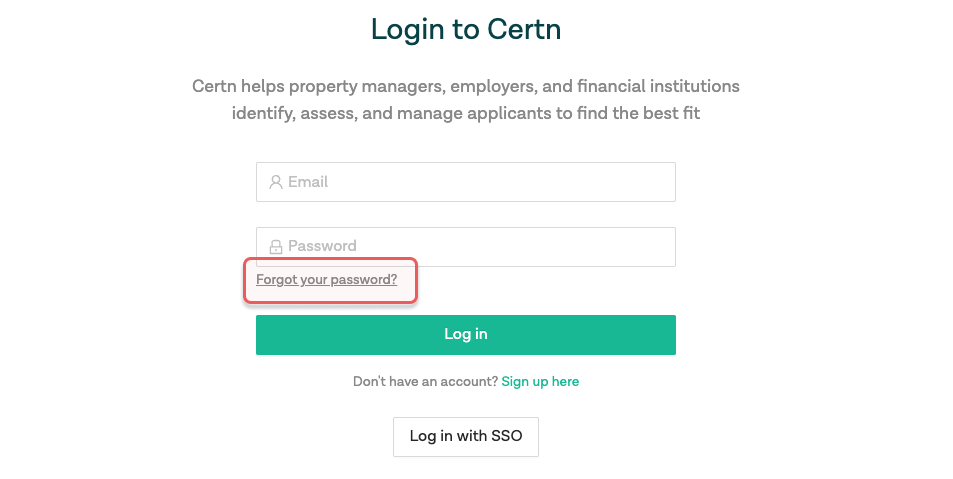This screenshot has width=953, height=479.
Task: Click the Email placeholder text
Action: click(x=308, y=182)
